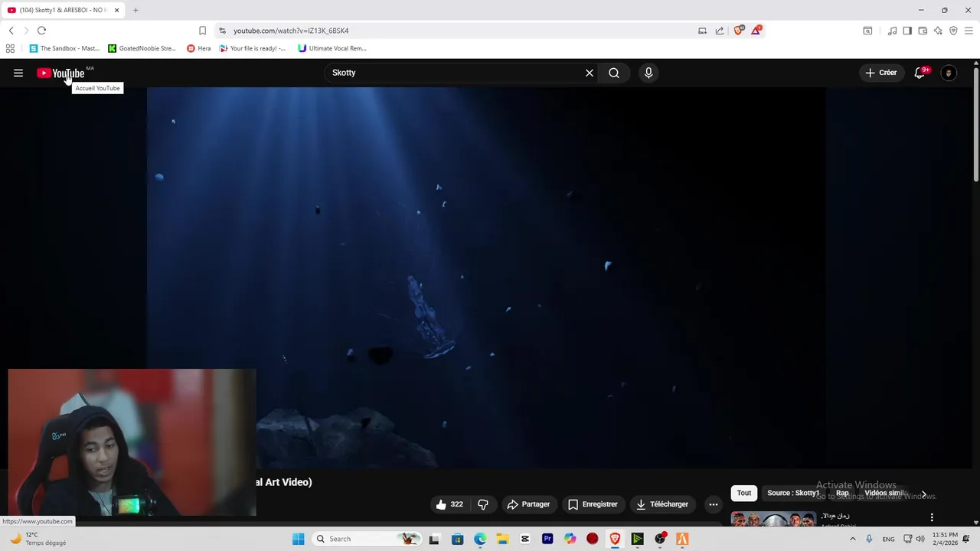Screen dimensions: 980x551
Task: Open Microsoft Edge from taskbar
Action: (480, 539)
